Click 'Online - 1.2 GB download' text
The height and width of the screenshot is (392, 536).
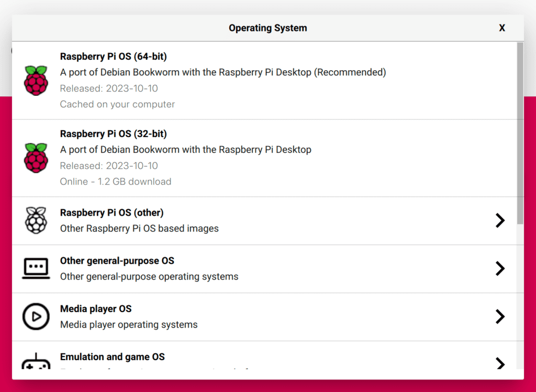pos(116,182)
